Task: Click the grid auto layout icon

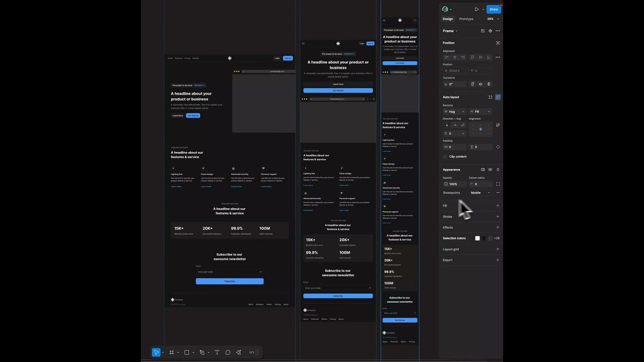Action: click(490, 97)
